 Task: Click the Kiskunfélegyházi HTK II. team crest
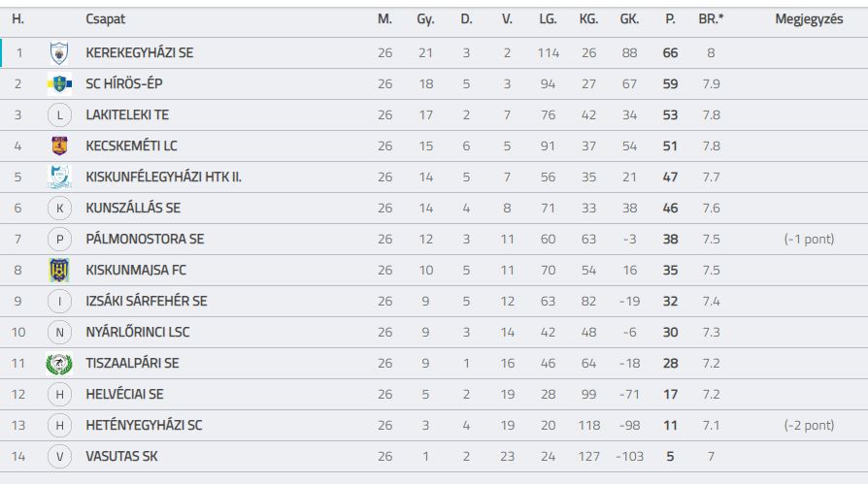[59, 177]
